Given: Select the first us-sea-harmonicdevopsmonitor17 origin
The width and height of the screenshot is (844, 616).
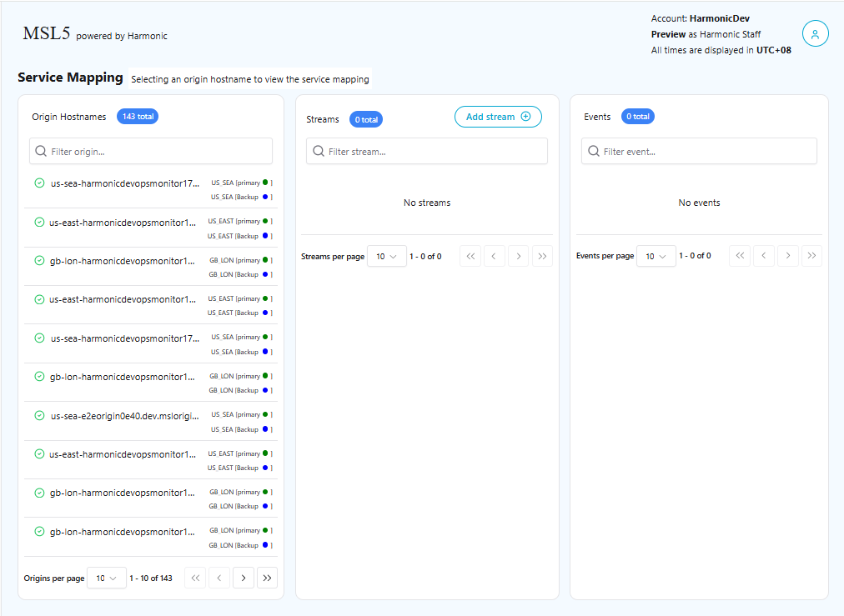Looking at the screenshot, I should [x=125, y=183].
